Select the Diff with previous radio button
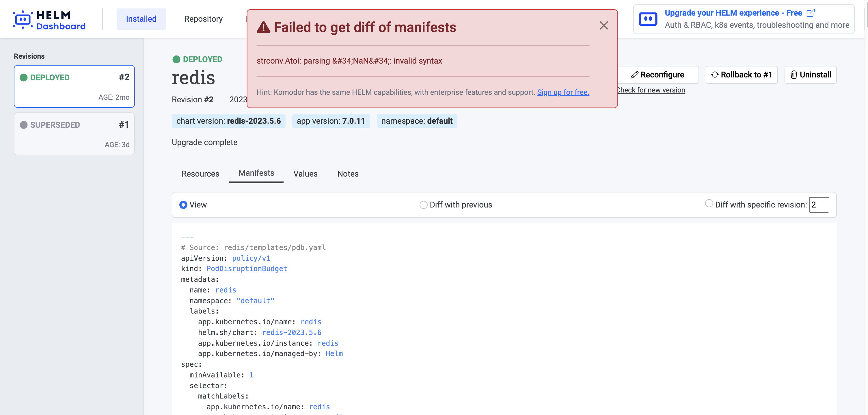 tap(423, 205)
